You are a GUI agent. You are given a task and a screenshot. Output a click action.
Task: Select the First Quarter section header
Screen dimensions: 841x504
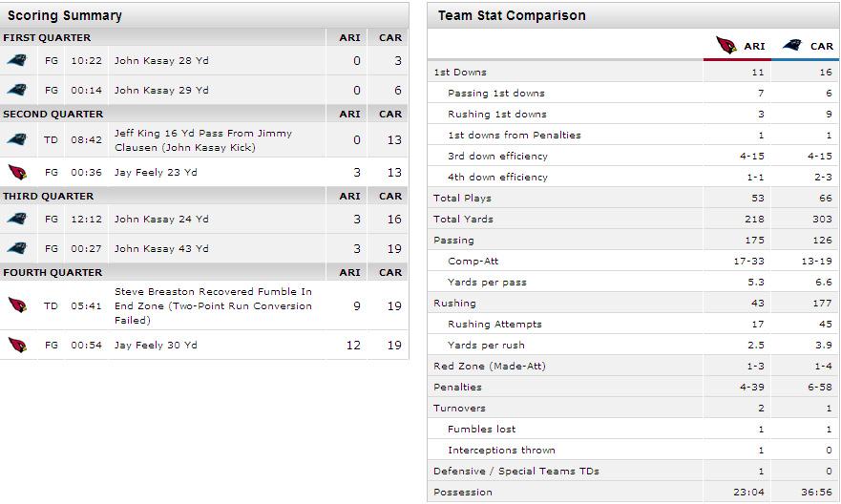(47, 37)
